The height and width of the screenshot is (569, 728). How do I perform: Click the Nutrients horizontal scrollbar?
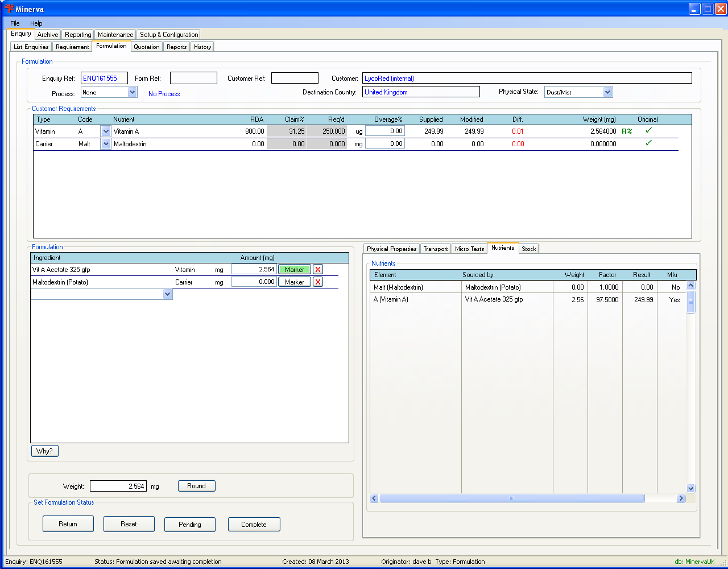pyautogui.click(x=511, y=498)
